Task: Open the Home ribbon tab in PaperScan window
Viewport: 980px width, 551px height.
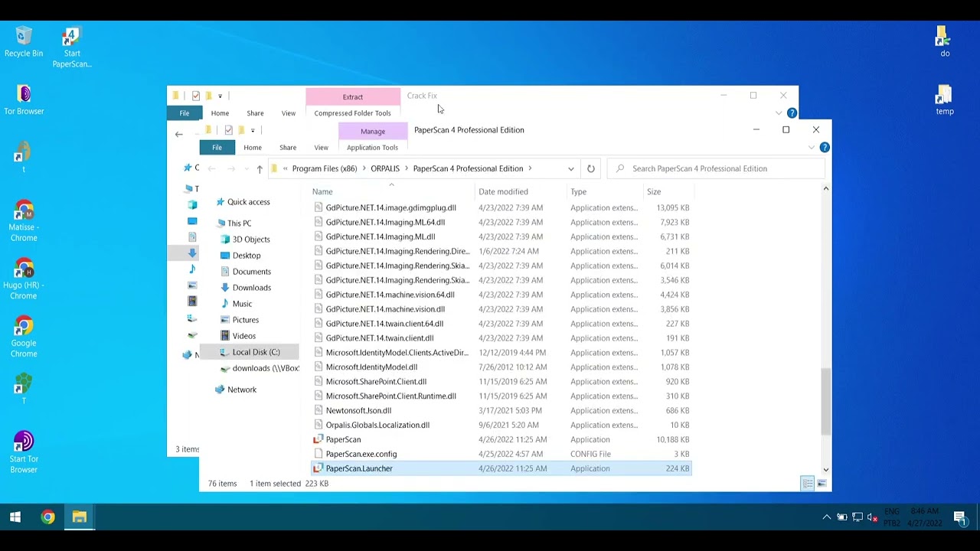Action: pyautogui.click(x=253, y=147)
